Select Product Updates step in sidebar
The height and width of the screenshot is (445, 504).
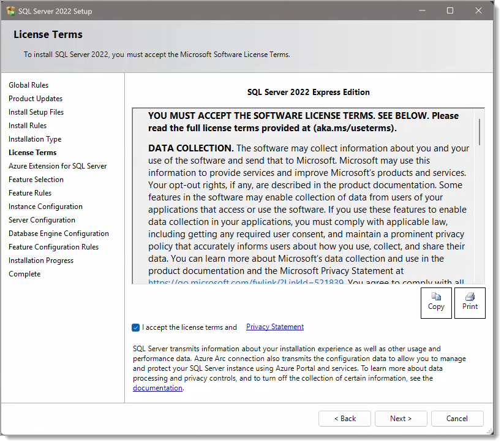36,99
